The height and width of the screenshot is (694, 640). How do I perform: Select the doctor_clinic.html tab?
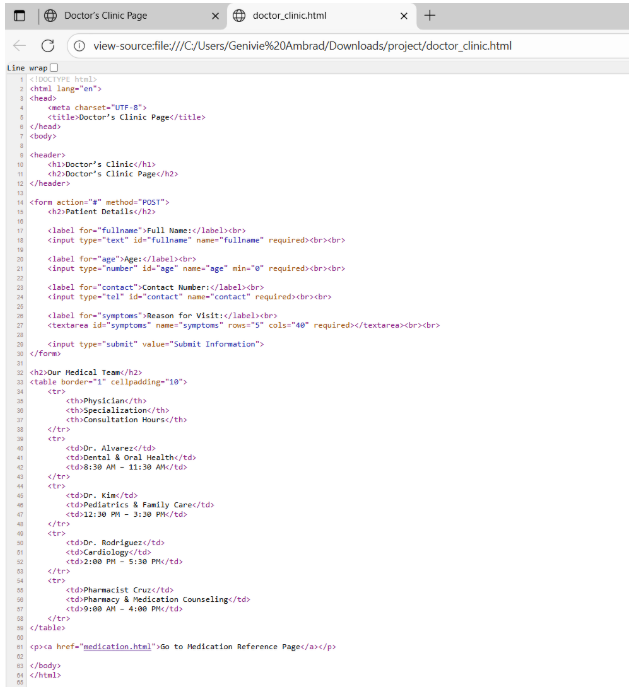click(321, 16)
